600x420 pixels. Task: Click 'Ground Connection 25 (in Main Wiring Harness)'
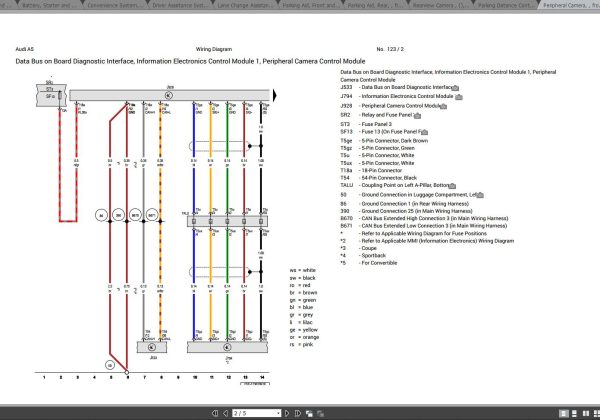point(417,211)
